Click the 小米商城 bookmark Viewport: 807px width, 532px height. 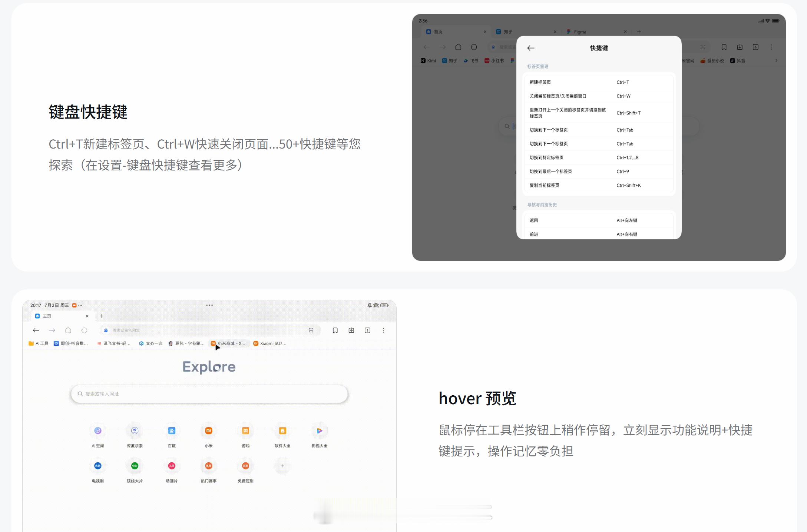tap(229, 343)
